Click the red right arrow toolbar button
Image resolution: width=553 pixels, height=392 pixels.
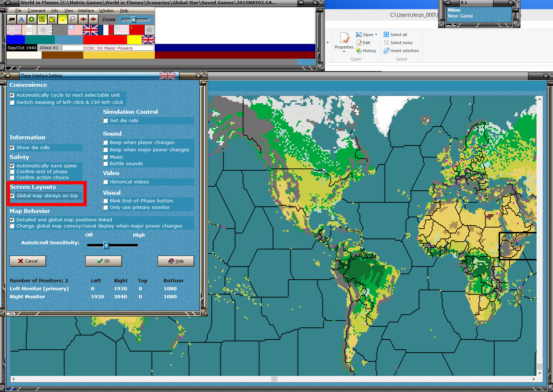coord(93,19)
